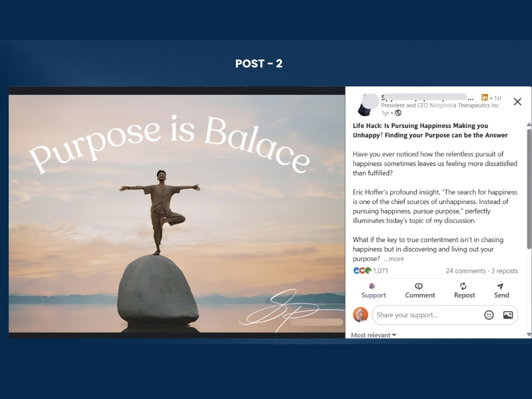The height and width of the screenshot is (399, 532).
Task: Open the post author's profile photo
Action: (368, 104)
